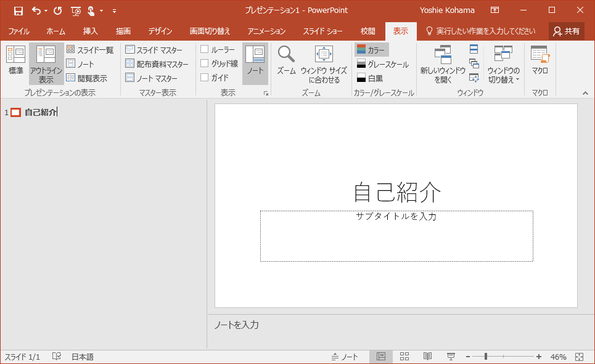595x364 pixels.
Task: Open the Slide Master (スライド マスター) view
Action: [x=154, y=50]
